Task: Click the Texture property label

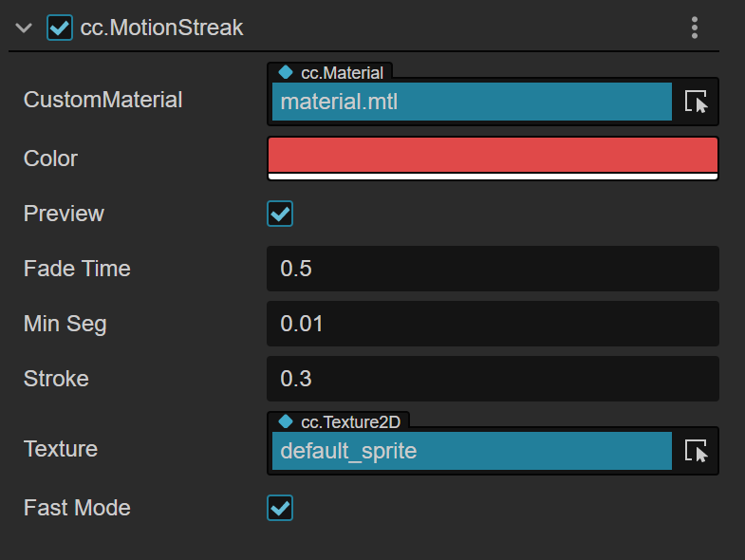Action: click(61, 449)
